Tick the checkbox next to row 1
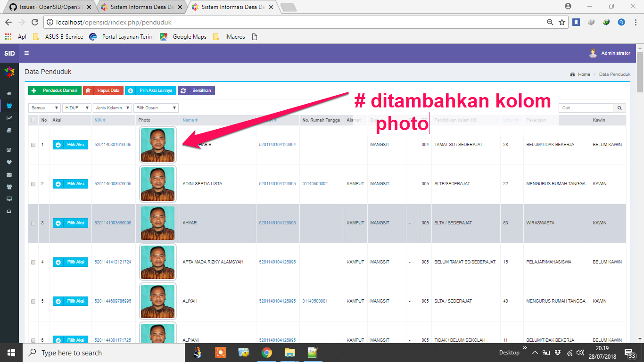 (33, 145)
